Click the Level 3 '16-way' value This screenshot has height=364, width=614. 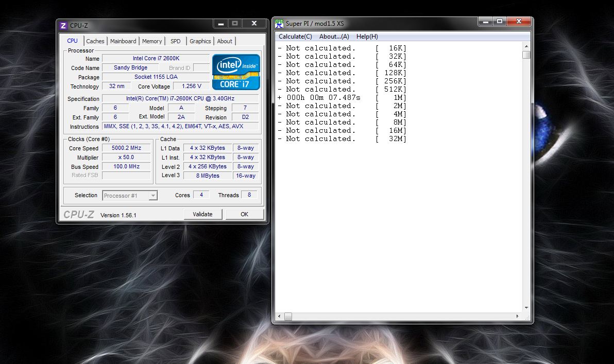246,176
